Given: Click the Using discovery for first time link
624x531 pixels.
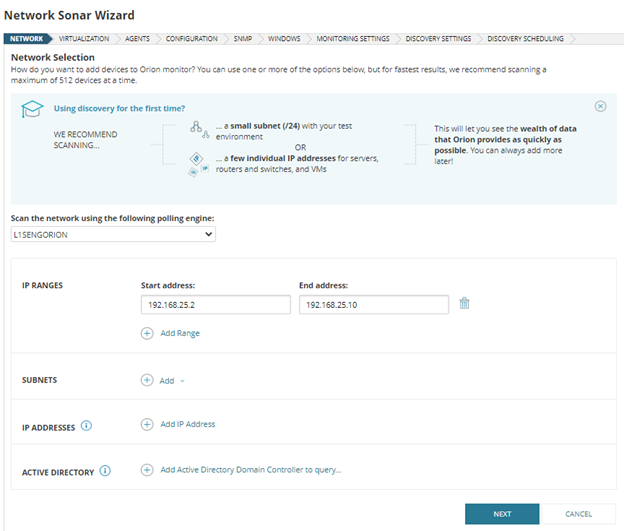Looking at the screenshot, I should pyautogui.click(x=119, y=108).
